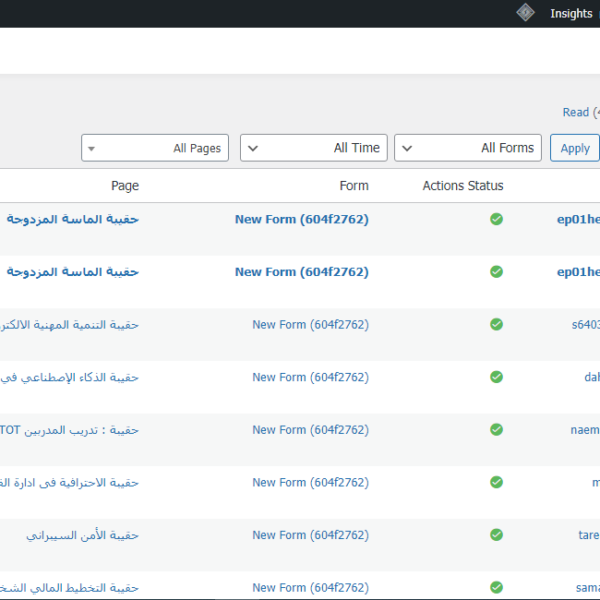Open the ep01he submission link in first row
Viewport: 600px width, 600px height.
[578, 219]
